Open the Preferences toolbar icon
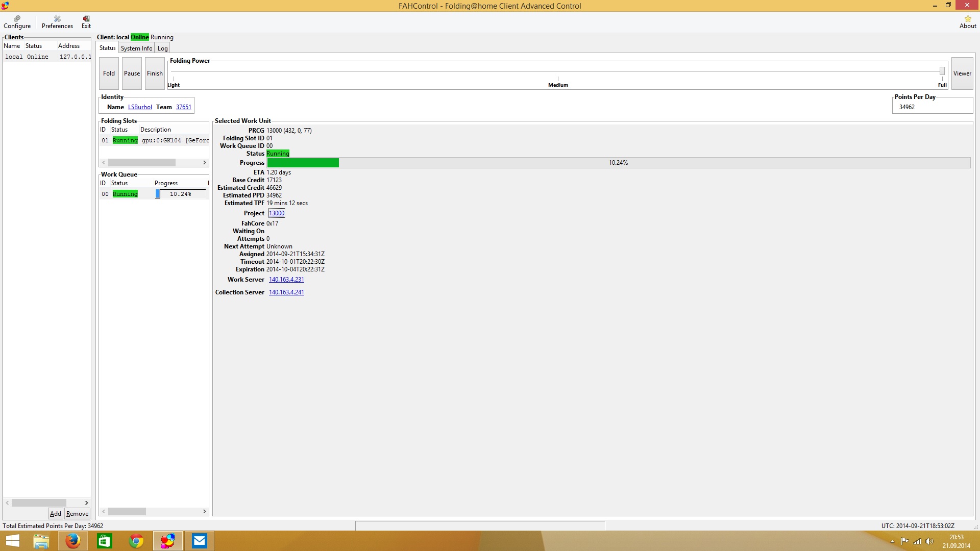Viewport: 980px width, 551px height. (57, 22)
